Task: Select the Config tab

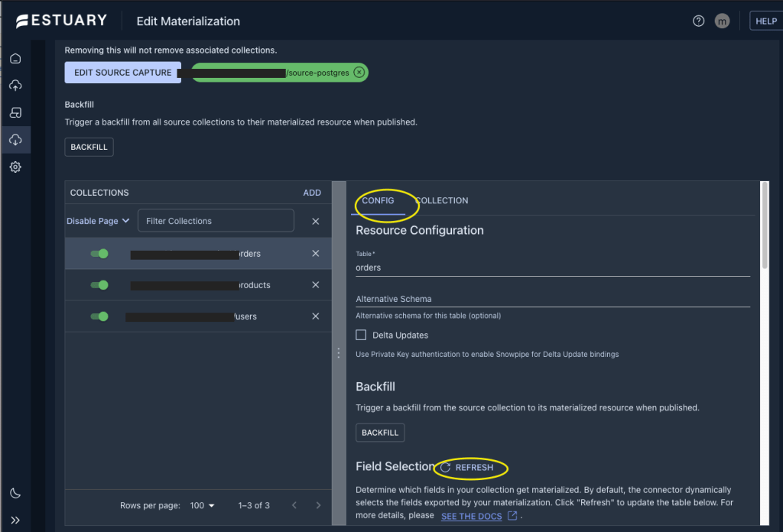Action: [378, 200]
